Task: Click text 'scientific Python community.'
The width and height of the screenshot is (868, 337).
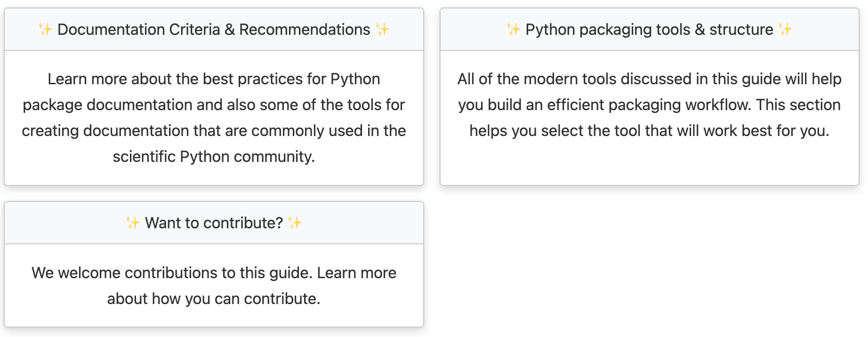Action: pos(214,156)
